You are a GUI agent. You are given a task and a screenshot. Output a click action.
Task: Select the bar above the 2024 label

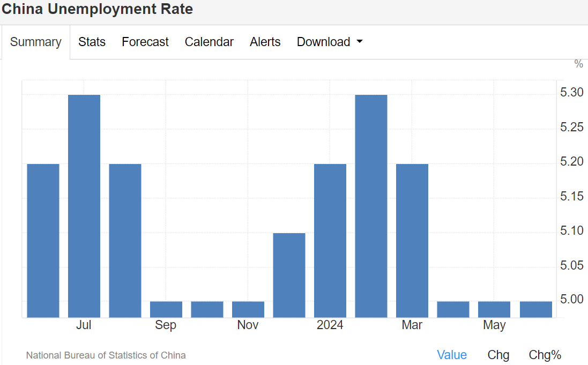pyautogui.click(x=330, y=240)
